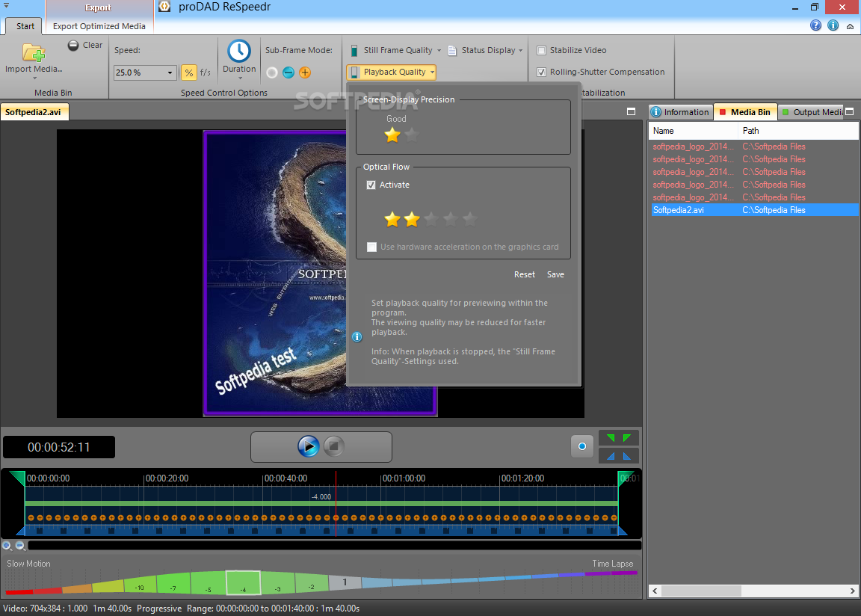
Task: Click the Import Media folder icon
Action: point(34,53)
